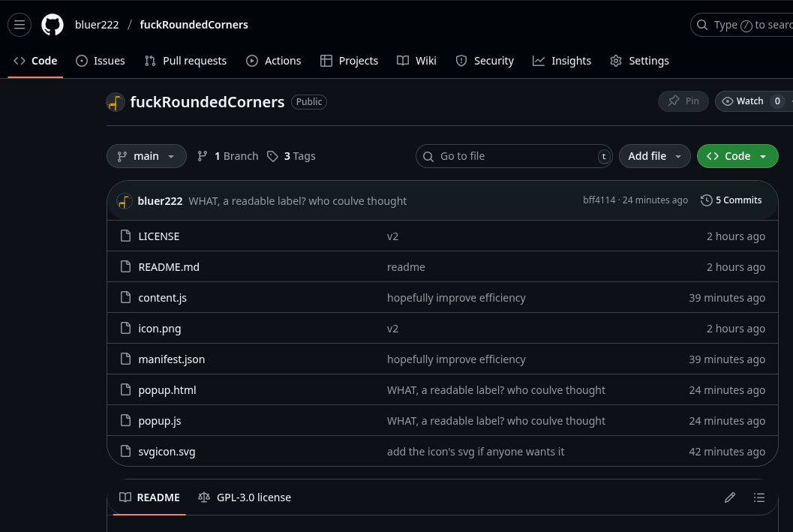Open the bluer222 owner breadcrumb link
Viewport: 793px width, 532px height.
tap(97, 25)
